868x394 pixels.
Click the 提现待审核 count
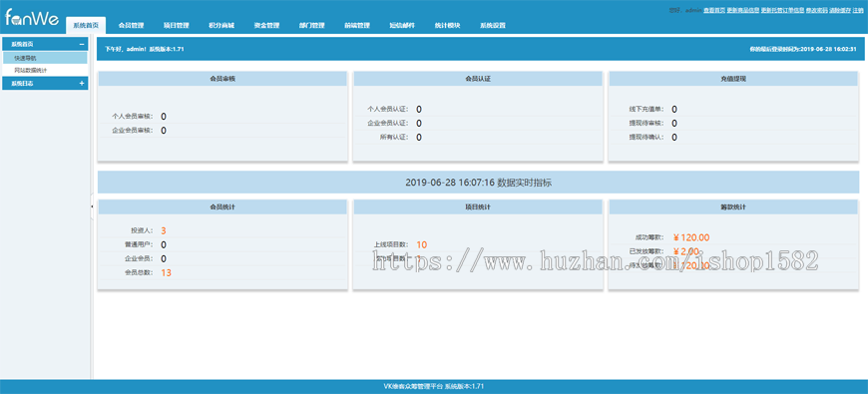674,124
